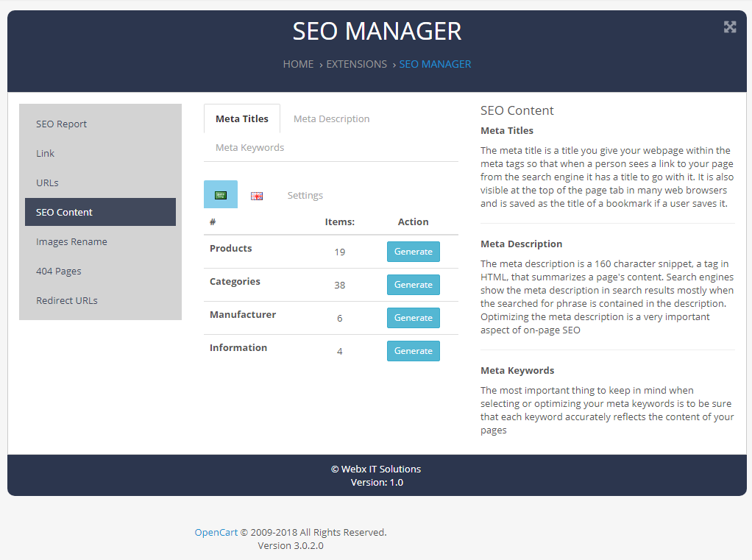Generate meta titles for Categories
The image size is (752, 560).
pyautogui.click(x=413, y=285)
